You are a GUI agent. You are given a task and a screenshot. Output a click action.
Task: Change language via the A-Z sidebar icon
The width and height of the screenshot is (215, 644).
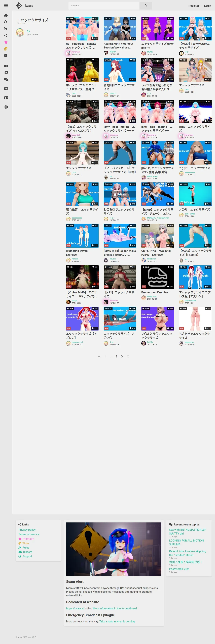(x=6, y=88)
